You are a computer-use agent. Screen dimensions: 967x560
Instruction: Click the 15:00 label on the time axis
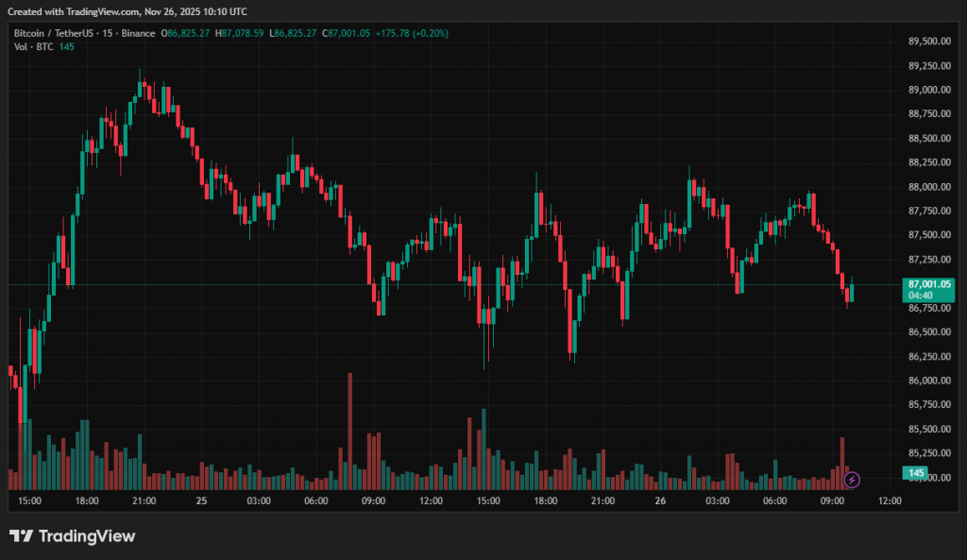29,501
